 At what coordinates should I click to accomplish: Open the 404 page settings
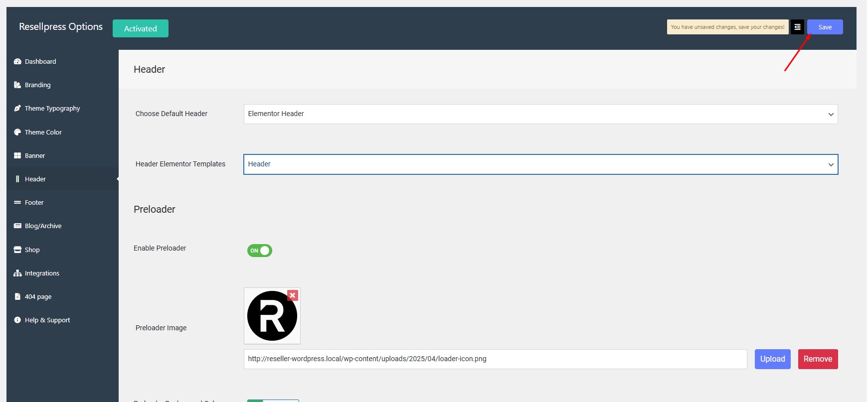[38, 297]
